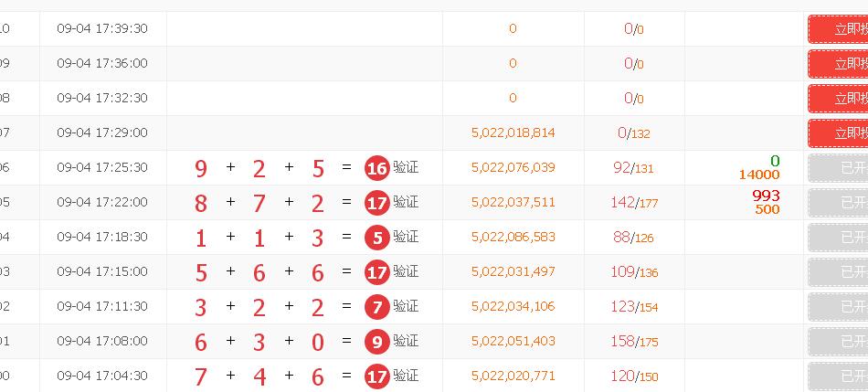This screenshot has height=392, width=868.
Task: Click the red result badge showing 9
Action: [376, 342]
